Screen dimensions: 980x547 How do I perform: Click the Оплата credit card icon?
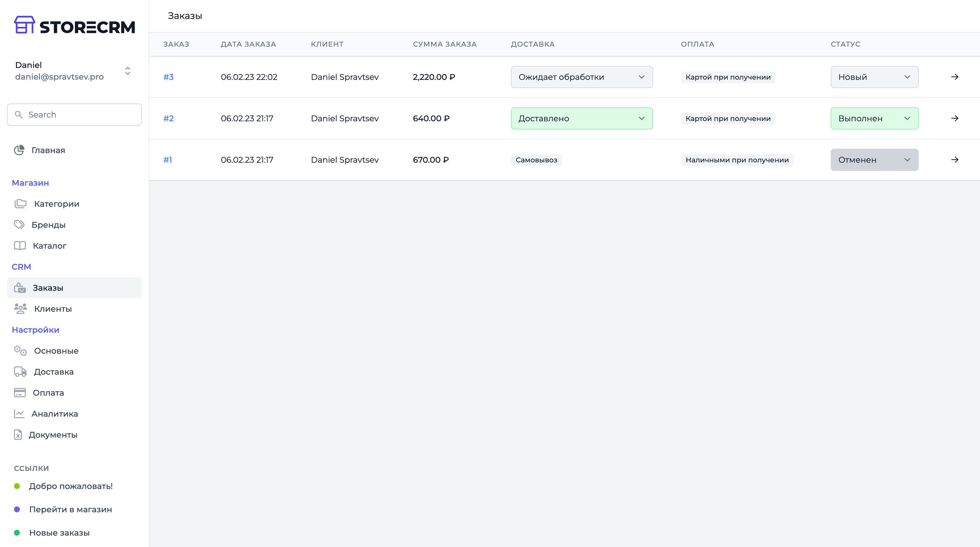tap(20, 392)
